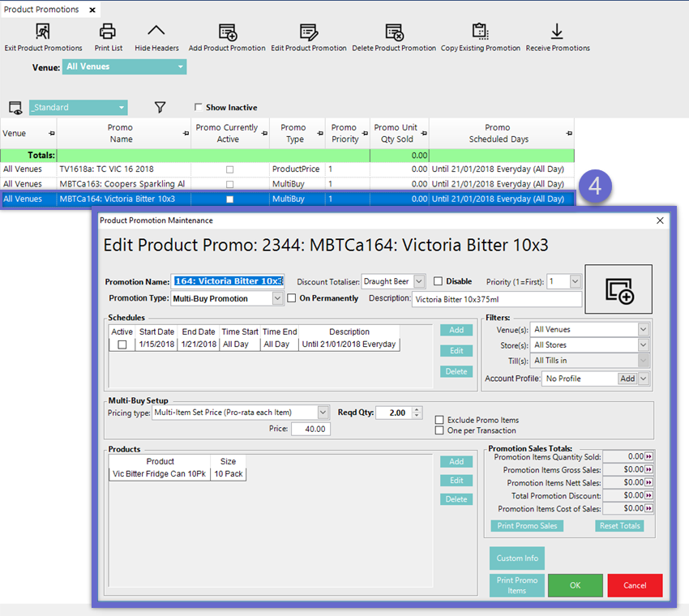The height and width of the screenshot is (616, 689).
Task: Click the Exit Product Promotions icon
Action: point(43,32)
